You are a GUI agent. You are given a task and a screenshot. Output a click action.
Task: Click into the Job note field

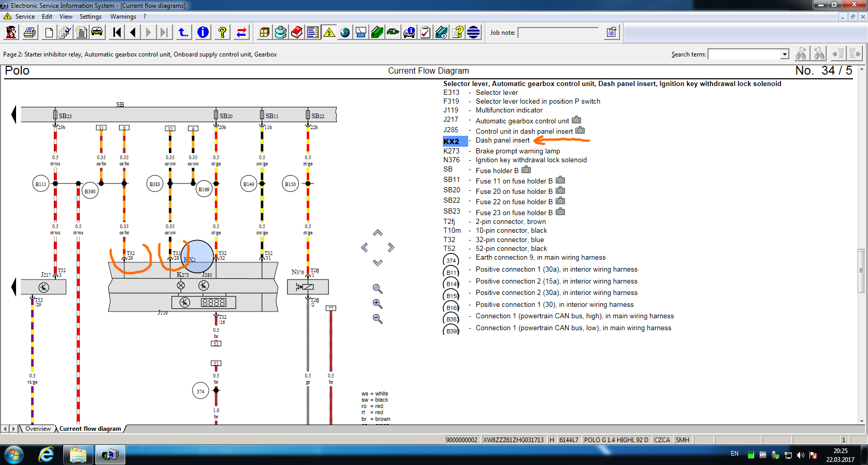pos(558,33)
